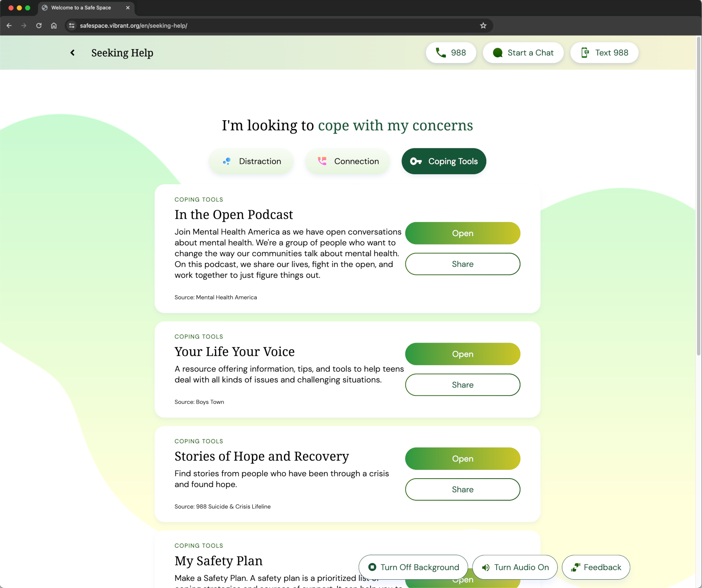Switch to the Connection category

348,161
